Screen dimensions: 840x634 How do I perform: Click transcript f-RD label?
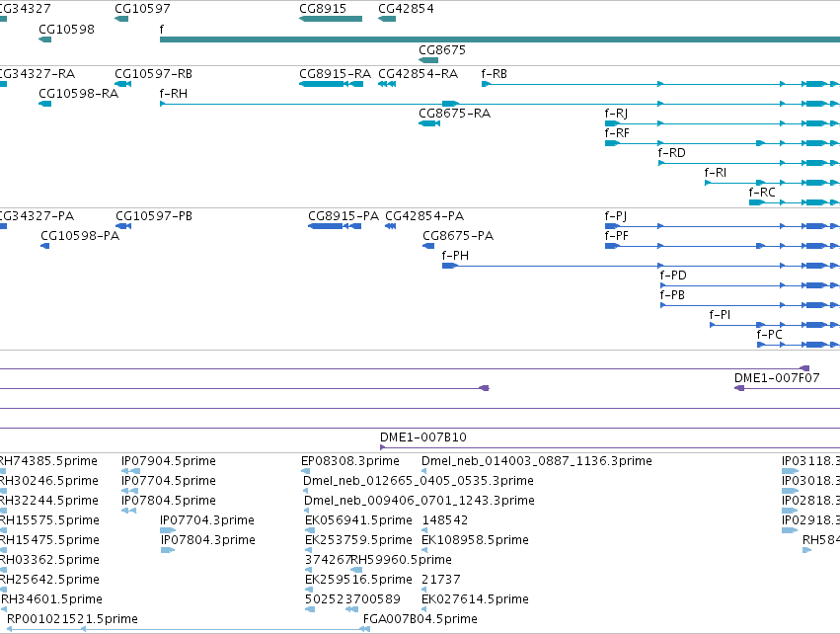pyautogui.click(x=672, y=153)
